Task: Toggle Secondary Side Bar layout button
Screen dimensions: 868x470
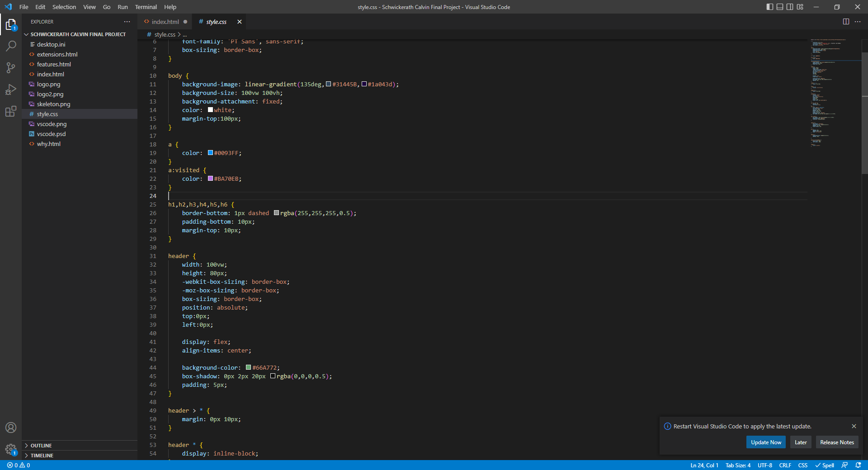Action: click(x=790, y=7)
